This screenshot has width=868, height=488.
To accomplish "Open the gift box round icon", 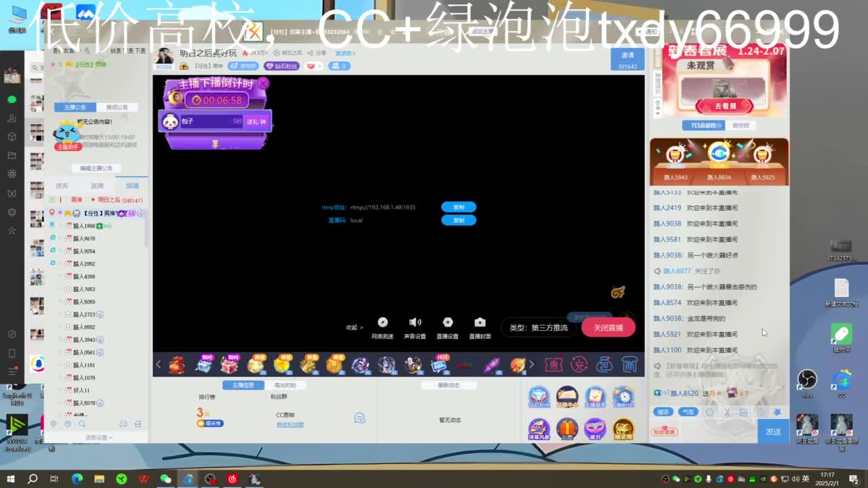I will click(567, 429).
